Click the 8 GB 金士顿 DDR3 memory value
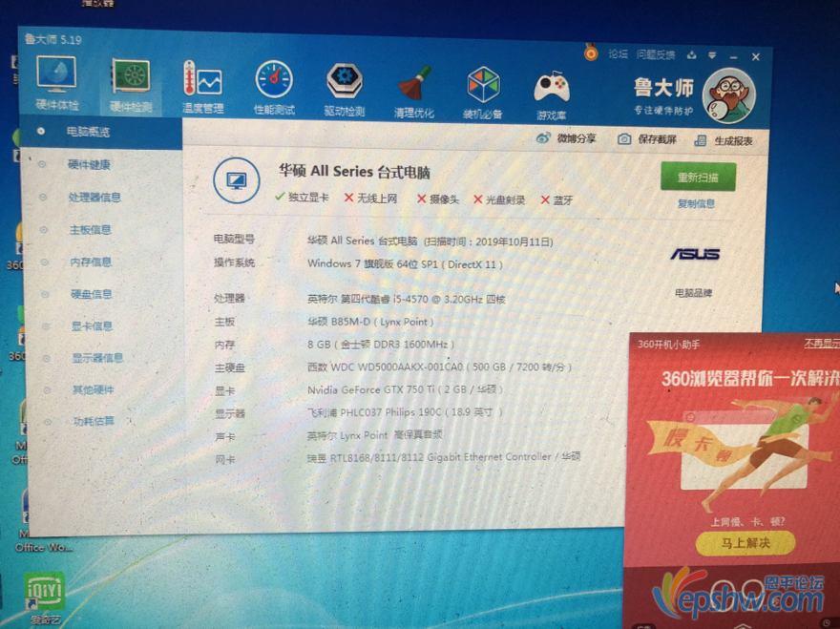The width and height of the screenshot is (840, 629). 381,345
